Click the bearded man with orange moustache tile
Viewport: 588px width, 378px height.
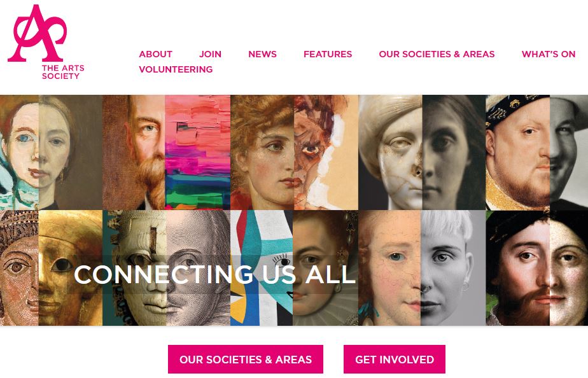(134, 152)
